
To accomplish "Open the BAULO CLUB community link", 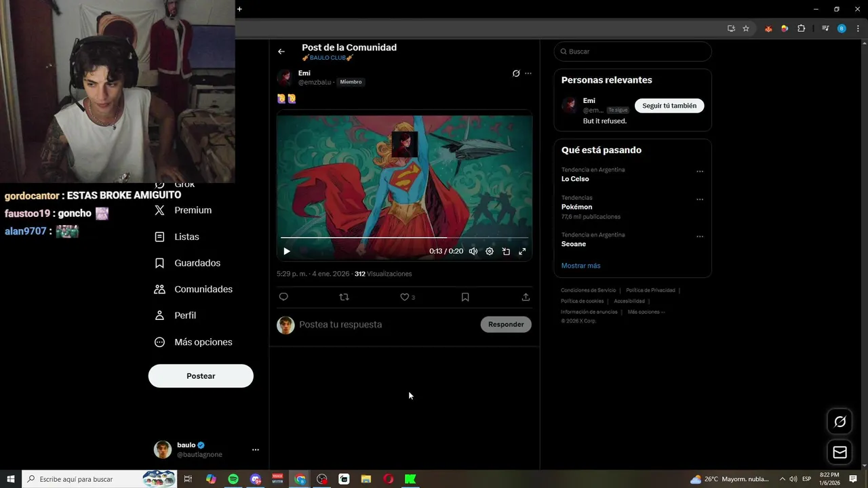I will click(x=328, y=58).
